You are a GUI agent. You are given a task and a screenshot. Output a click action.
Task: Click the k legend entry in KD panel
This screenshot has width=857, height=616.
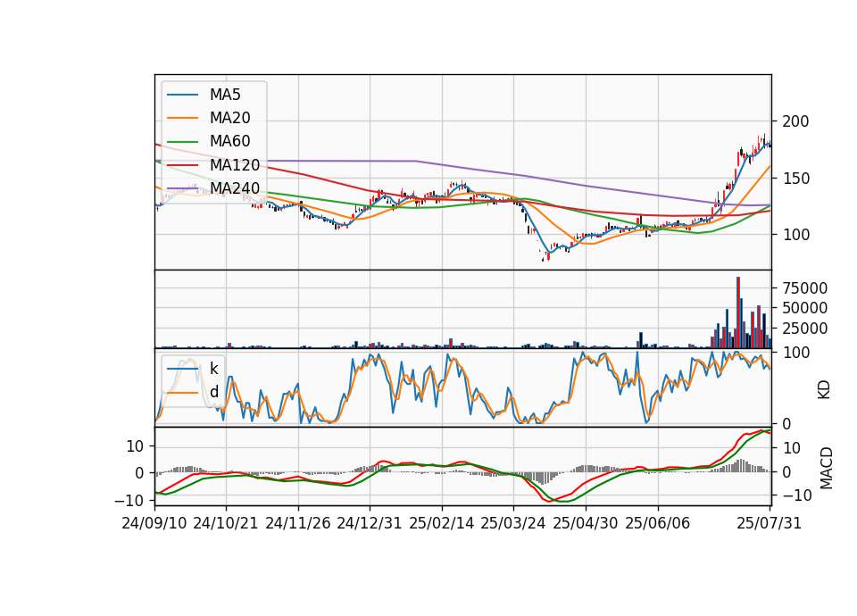point(213,369)
